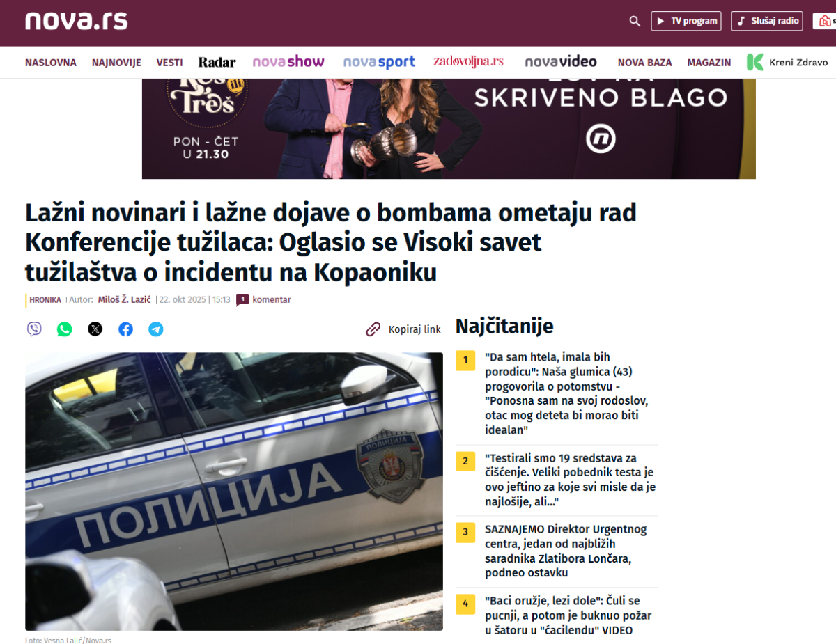The width and height of the screenshot is (836, 644).
Task: Open NAJNOVIJE menu item
Action: coord(116,63)
